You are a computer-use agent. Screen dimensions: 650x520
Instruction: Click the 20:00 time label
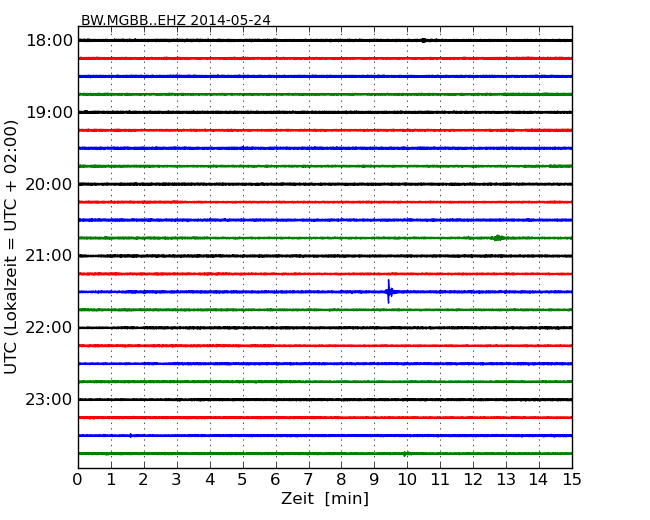click(49, 184)
